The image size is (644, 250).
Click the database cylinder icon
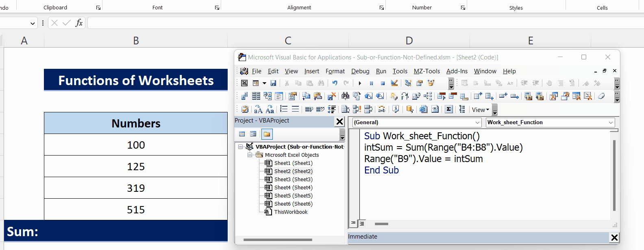[410, 109]
